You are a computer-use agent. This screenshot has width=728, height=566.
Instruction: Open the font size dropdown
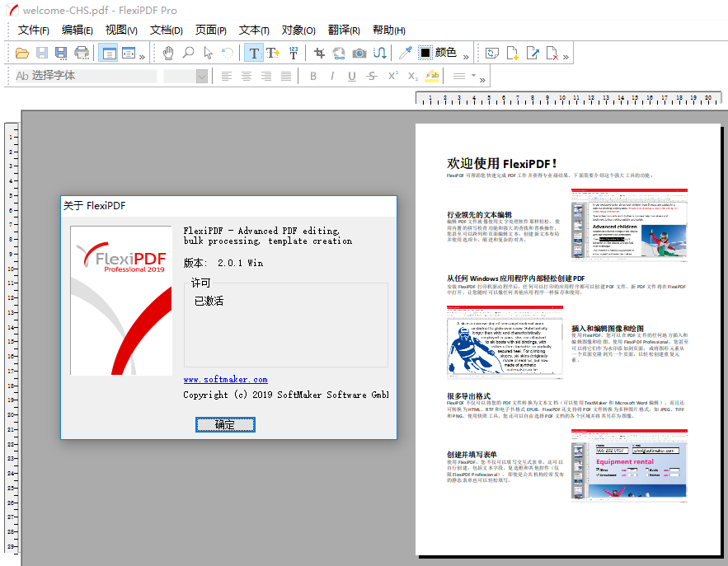pyautogui.click(x=201, y=76)
